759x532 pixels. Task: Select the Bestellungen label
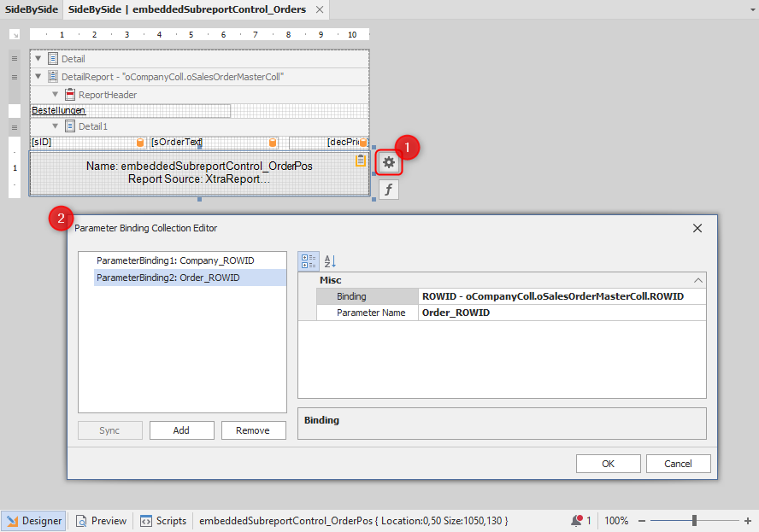pos(130,111)
